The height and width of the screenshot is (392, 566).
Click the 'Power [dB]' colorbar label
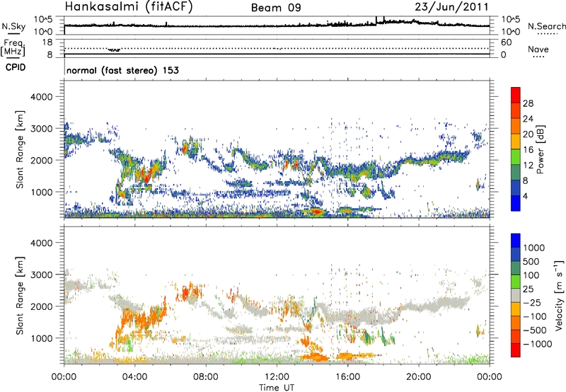(540, 149)
